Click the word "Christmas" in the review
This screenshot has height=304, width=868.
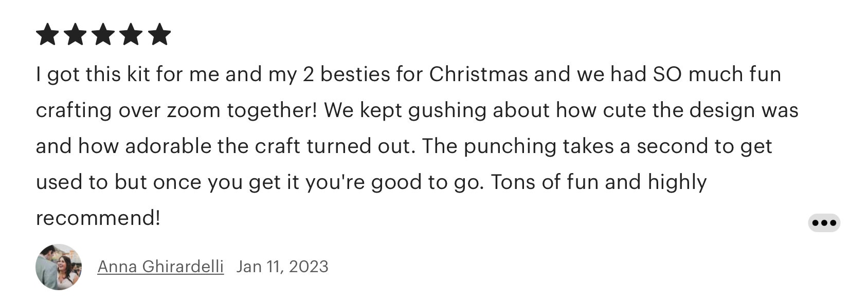[479, 74]
